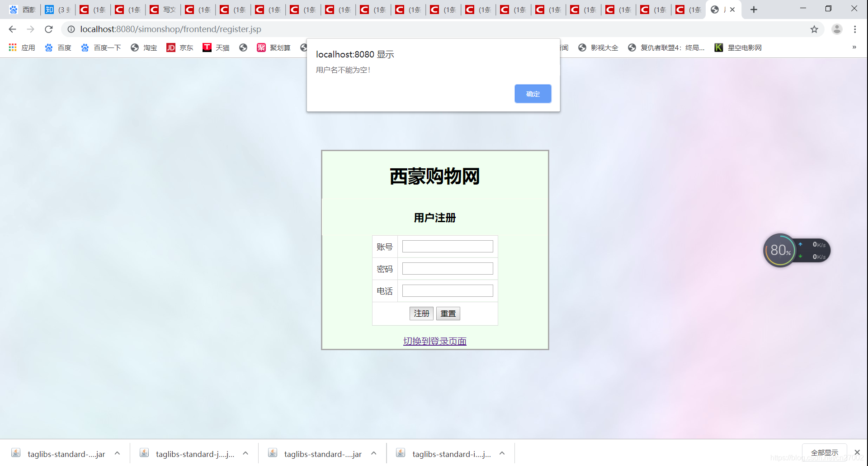Click the 重置 reset button
The height and width of the screenshot is (466, 868).
(448, 314)
